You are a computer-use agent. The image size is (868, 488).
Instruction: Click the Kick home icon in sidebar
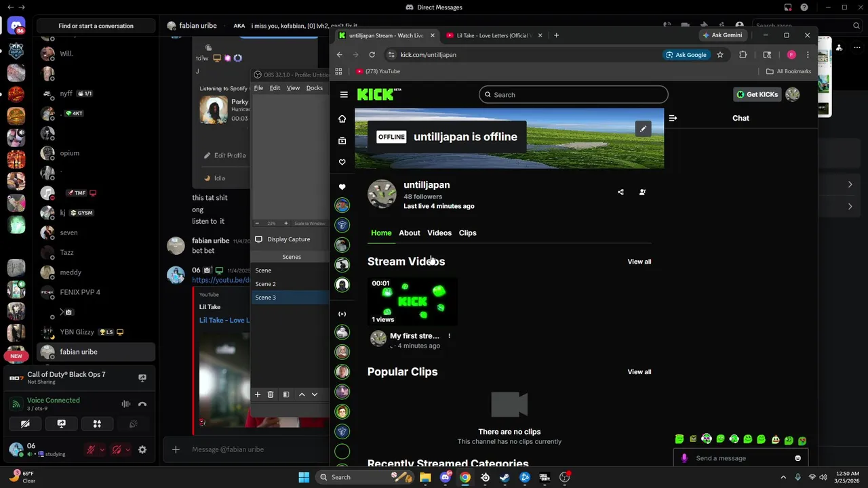coord(342,119)
